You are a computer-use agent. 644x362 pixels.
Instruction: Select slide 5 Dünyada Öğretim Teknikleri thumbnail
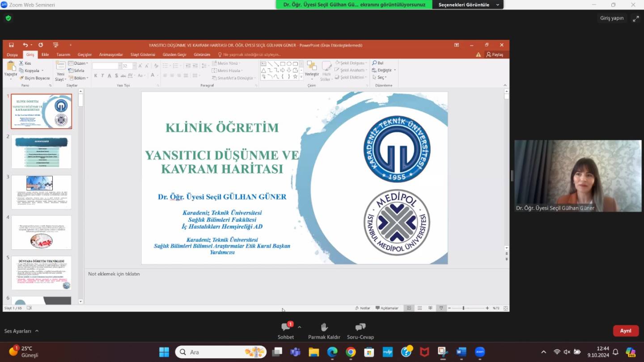click(x=41, y=273)
